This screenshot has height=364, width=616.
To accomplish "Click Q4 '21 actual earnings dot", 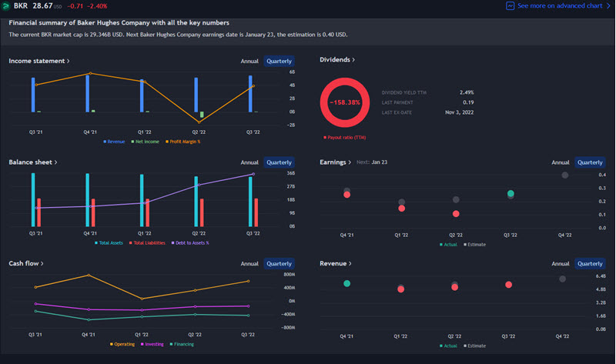I will (x=347, y=195).
